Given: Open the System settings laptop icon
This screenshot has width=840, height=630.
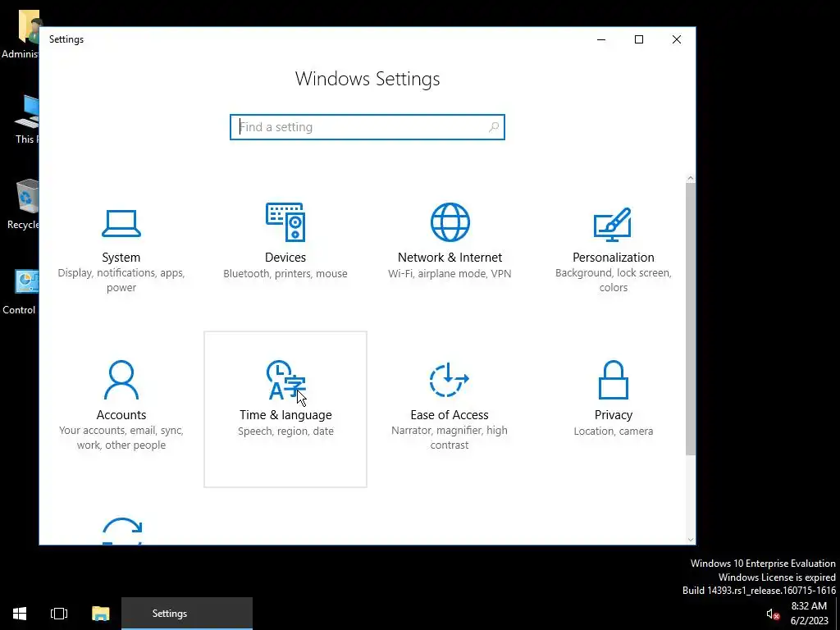Looking at the screenshot, I should pos(121,223).
